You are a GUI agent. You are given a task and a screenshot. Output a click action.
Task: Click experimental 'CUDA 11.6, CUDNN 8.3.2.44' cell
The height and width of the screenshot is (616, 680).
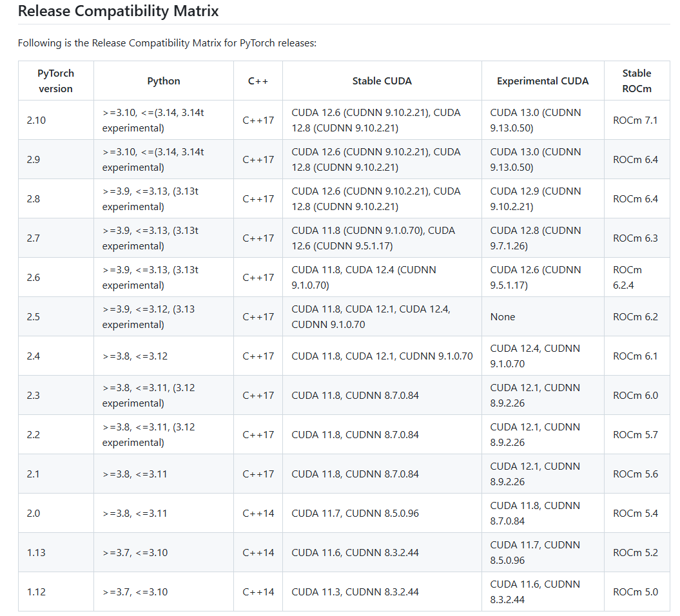[543, 592]
